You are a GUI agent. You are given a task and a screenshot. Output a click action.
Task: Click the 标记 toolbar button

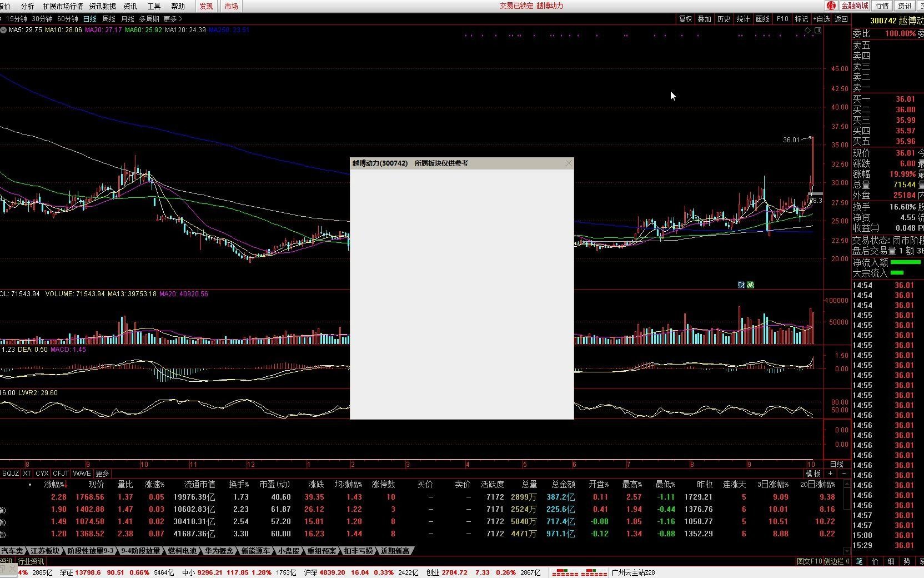pos(801,19)
